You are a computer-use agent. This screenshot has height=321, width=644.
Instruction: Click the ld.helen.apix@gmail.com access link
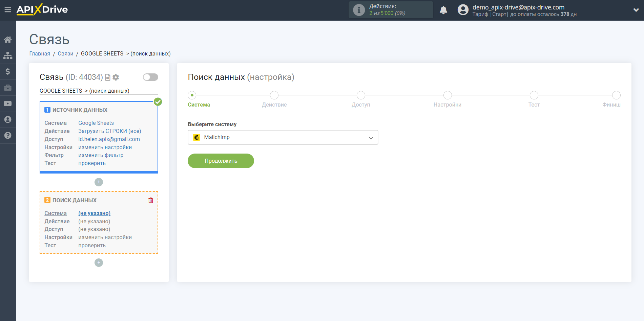click(x=109, y=139)
